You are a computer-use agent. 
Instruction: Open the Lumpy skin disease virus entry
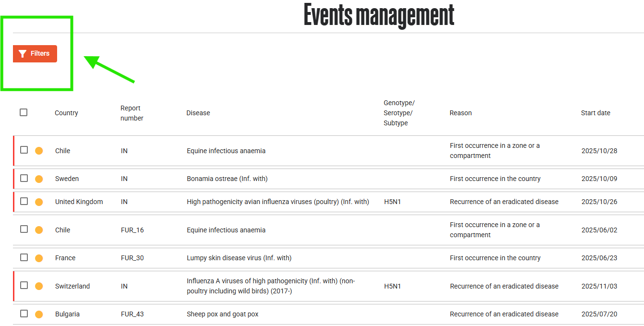click(x=239, y=258)
